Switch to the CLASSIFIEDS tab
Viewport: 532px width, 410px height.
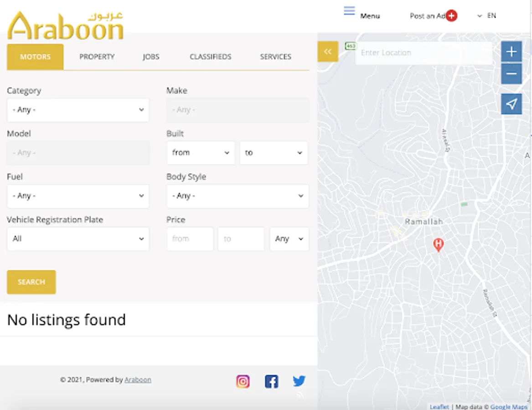210,56
